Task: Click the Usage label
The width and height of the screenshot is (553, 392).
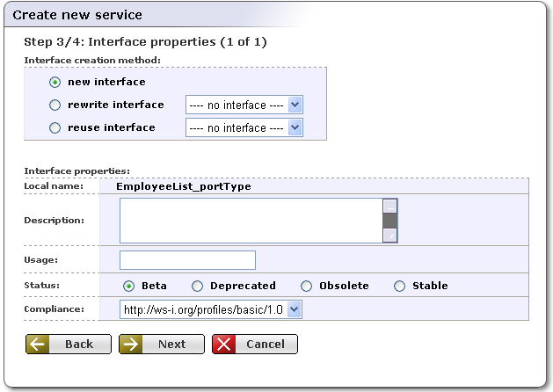Action: 41,260
